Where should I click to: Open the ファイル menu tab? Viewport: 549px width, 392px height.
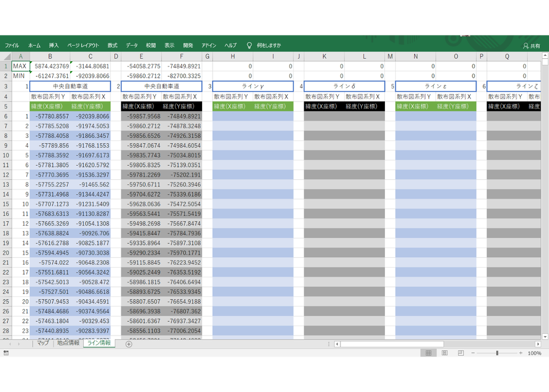pos(12,46)
